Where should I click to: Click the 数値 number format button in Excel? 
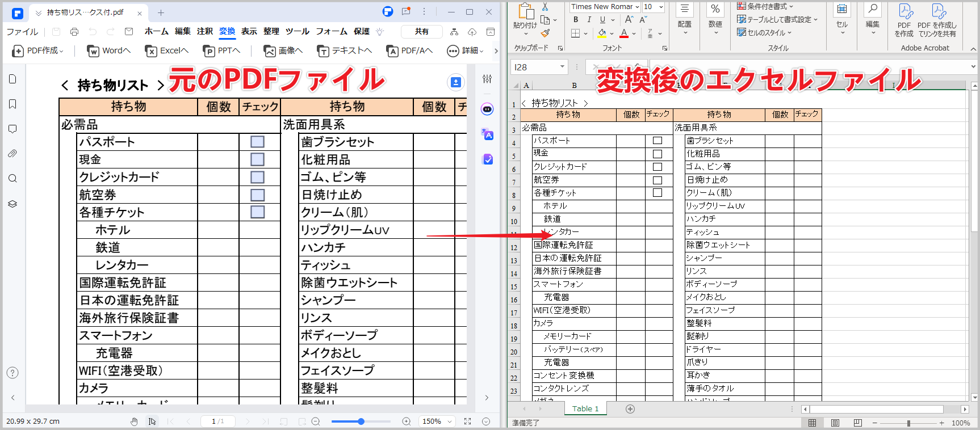pos(715,19)
